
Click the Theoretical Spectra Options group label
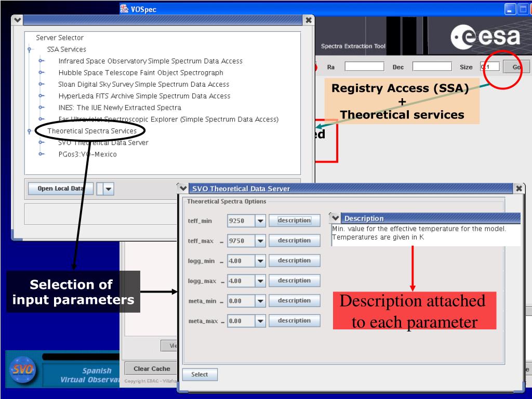coord(227,202)
